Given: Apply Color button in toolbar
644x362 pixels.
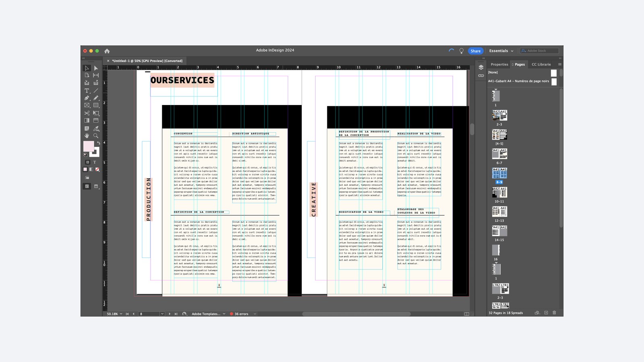Looking at the screenshot, I should click(85, 169).
